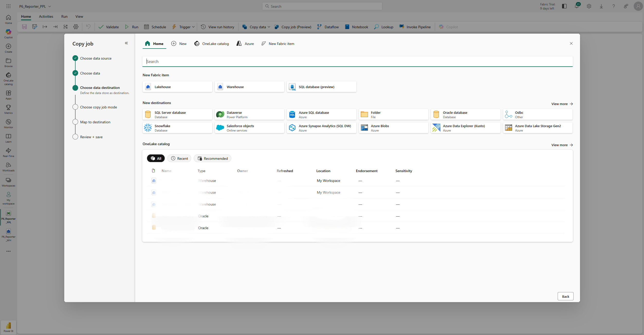The height and width of the screenshot is (335, 644).
Task: Add an Invoke Pipeline activity
Action: click(415, 27)
